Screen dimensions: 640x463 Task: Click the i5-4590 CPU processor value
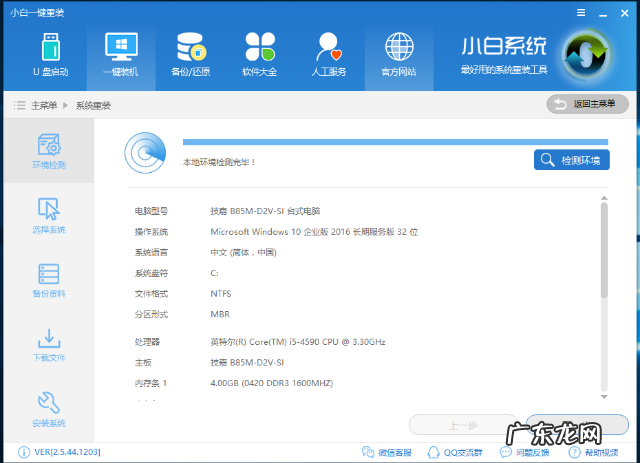(x=298, y=342)
